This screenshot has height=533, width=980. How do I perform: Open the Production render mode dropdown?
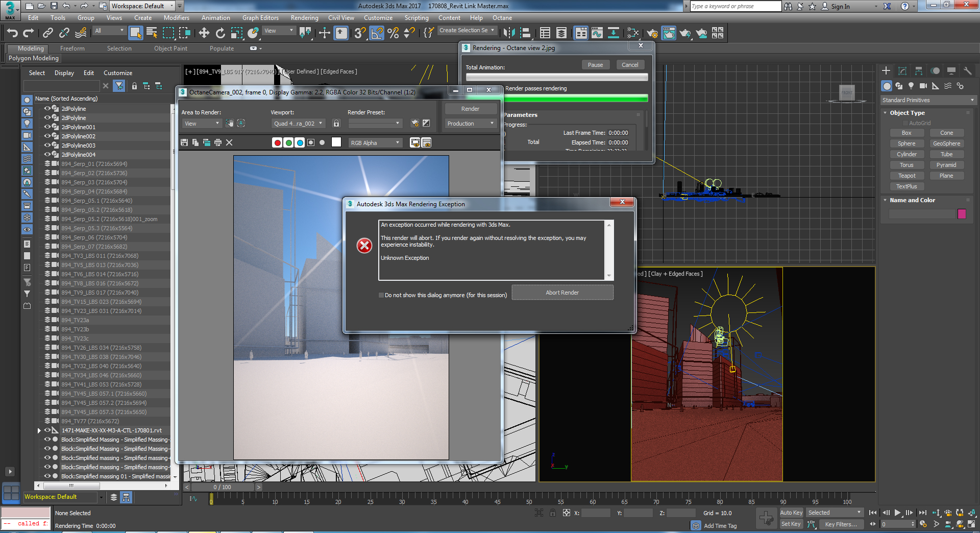coord(471,124)
